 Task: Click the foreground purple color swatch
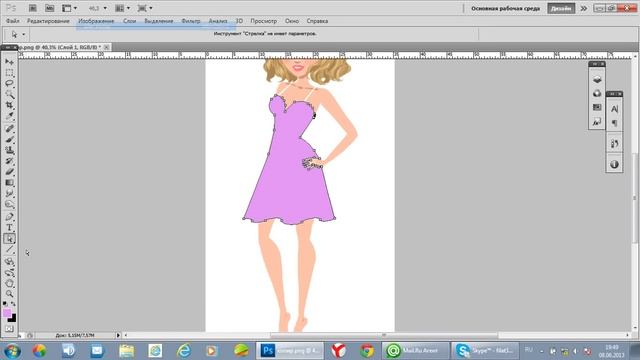(7, 313)
